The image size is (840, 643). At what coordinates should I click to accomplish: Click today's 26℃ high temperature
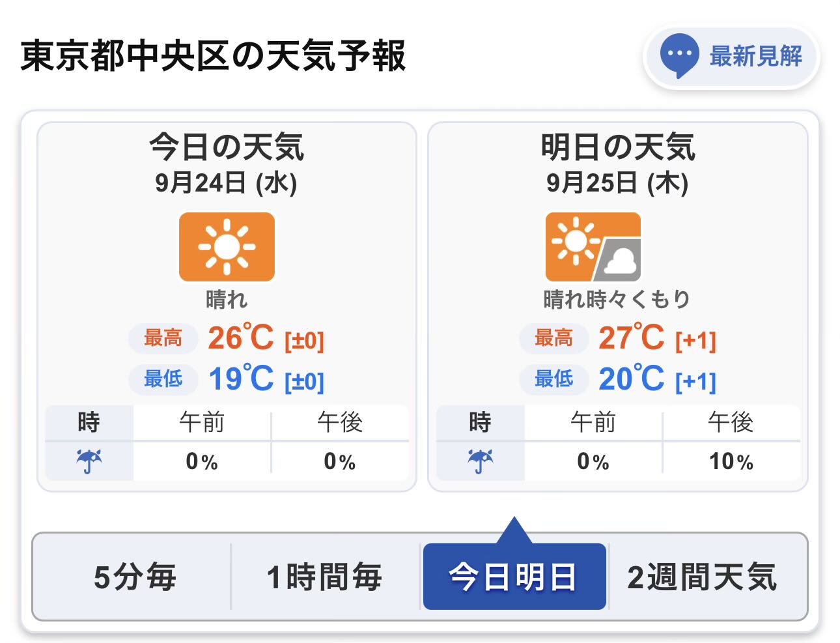pos(241,338)
